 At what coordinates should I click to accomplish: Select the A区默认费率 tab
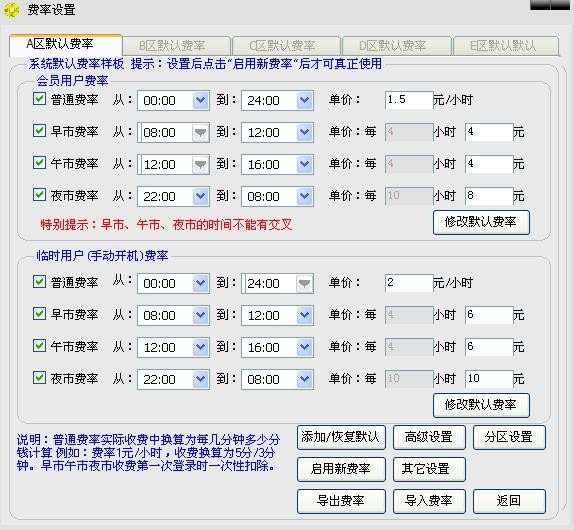(66, 45)
